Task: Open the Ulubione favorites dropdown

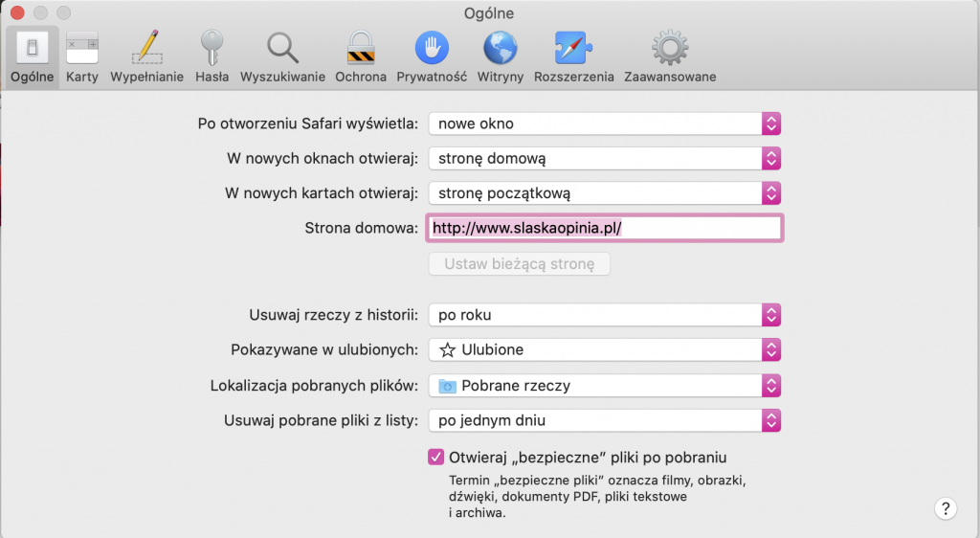Action: (605, 350)
